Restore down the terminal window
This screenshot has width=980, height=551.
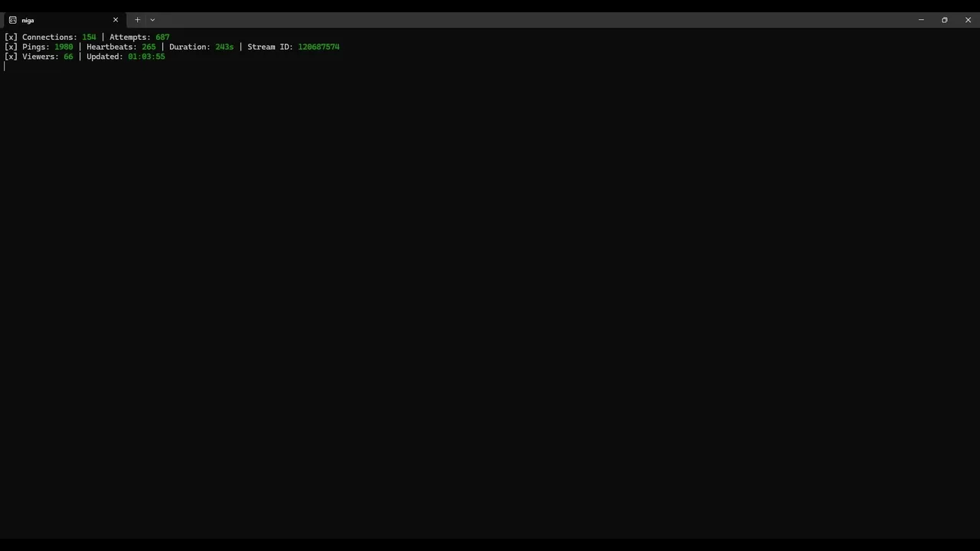coord(945,20)
